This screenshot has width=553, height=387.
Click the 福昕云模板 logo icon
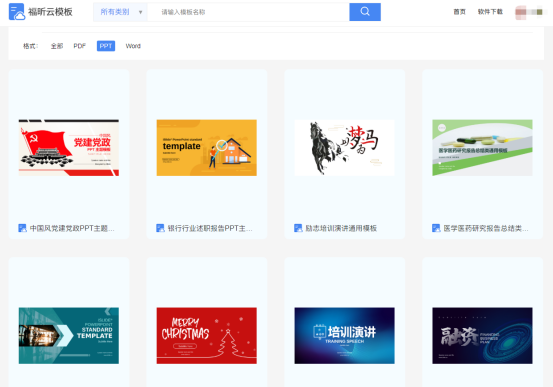(17, 12)
